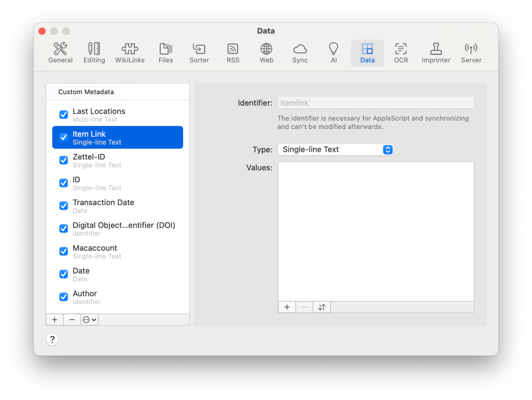The height and width of the screenshot is (400, 532).
Task: Switch to the Editing preferences pane
Action: pyautogui.click(x=94, y=53)
